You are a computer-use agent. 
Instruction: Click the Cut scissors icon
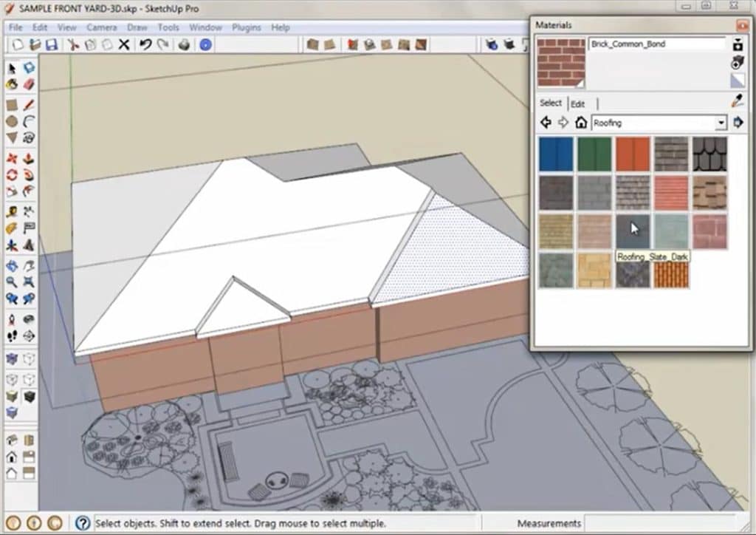point(73,45)
